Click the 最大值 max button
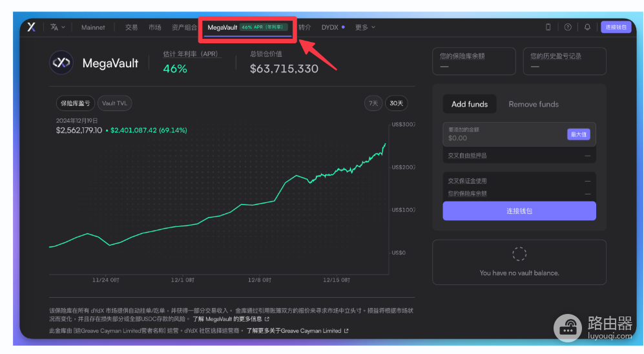644x354 pixels. 578,134
